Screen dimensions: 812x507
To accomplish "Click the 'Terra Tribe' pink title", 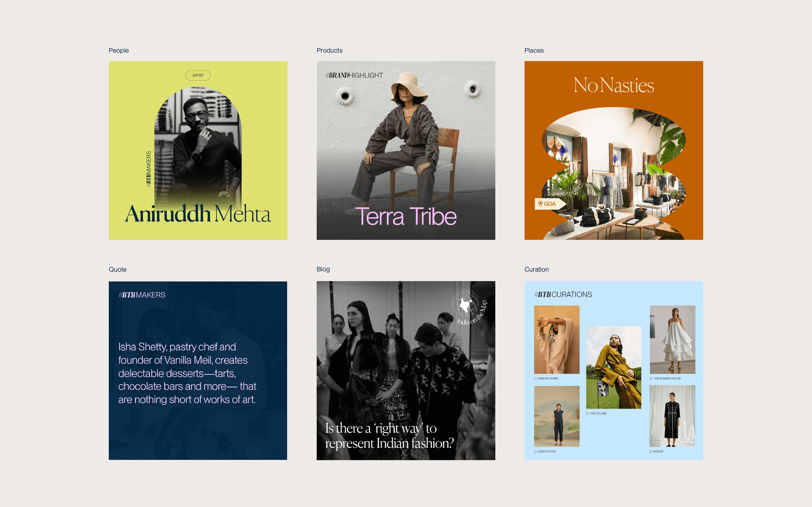I will pos(406,216).
